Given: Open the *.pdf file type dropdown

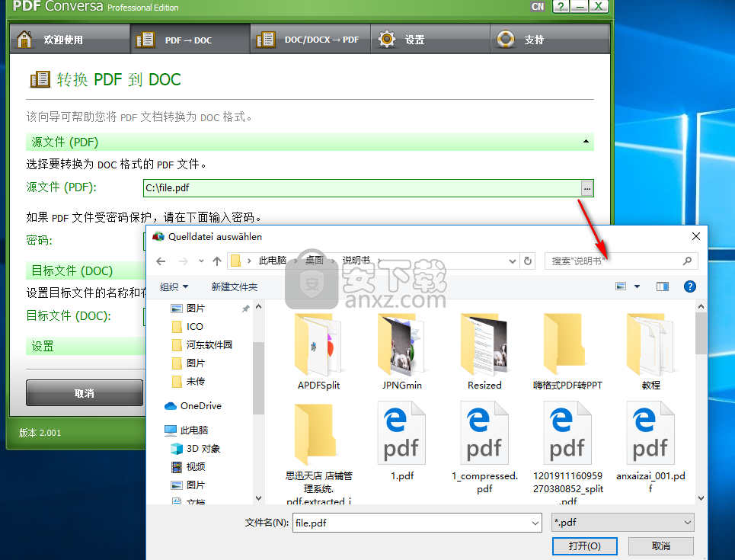Looking at the screenshot, I should (x=623, y=523).
